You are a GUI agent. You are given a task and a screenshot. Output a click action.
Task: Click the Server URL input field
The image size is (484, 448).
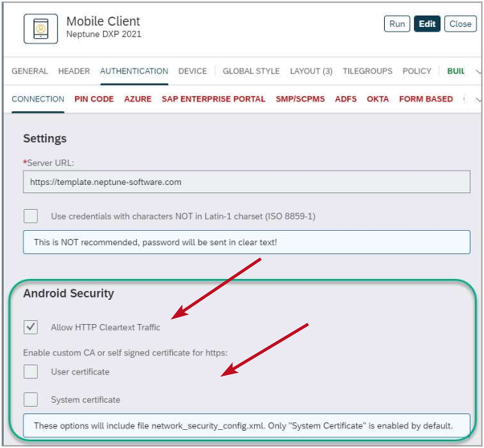coord(246,182)
